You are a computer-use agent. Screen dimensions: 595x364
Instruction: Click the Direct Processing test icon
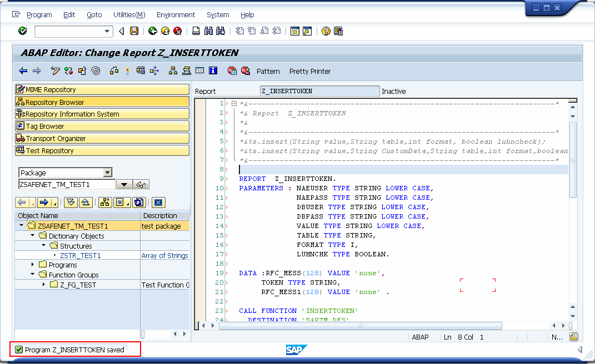point(141,70)
